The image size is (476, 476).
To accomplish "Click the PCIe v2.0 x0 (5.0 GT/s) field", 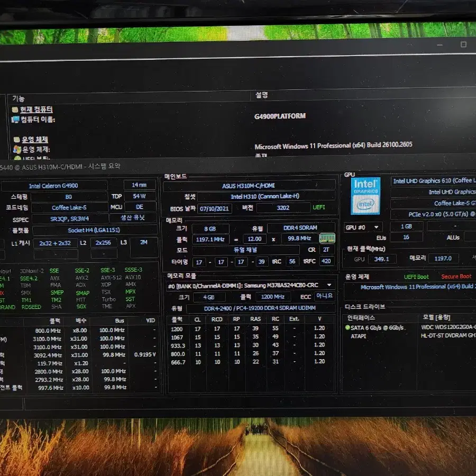I will tap(434, 214).
